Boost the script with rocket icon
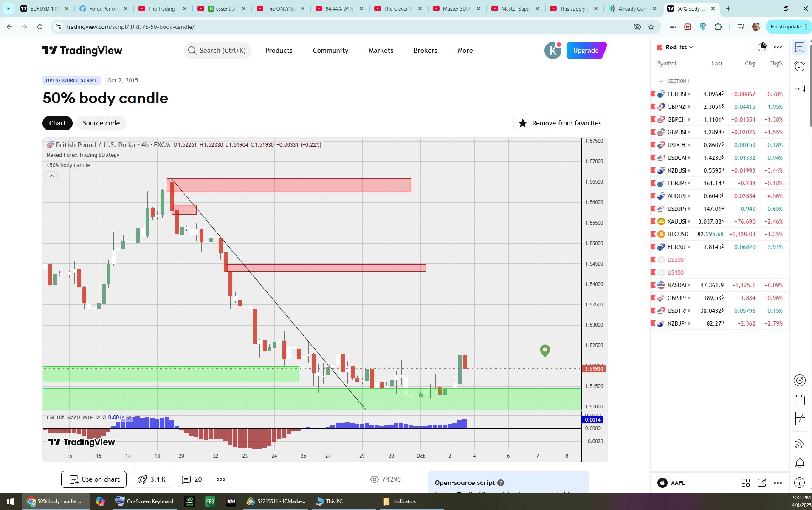 coord(152,479)
